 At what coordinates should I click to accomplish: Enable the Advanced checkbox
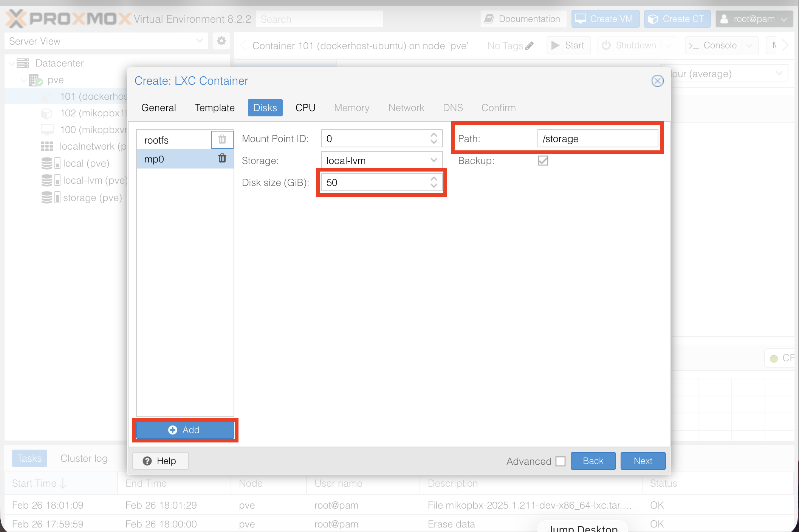[x=561, y=461]
